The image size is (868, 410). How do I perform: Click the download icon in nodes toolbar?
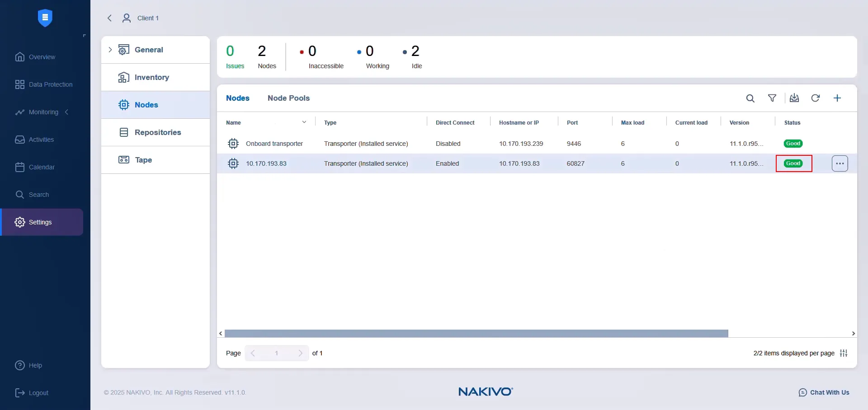(x=794, y=98)
